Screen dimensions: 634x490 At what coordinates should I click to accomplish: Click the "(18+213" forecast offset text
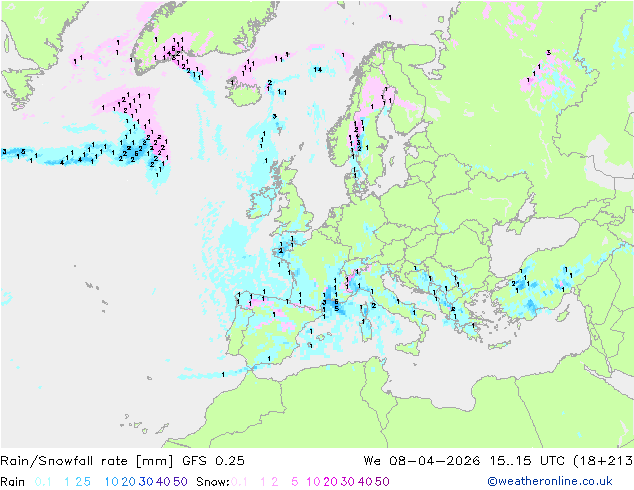[x=603, y=460]
